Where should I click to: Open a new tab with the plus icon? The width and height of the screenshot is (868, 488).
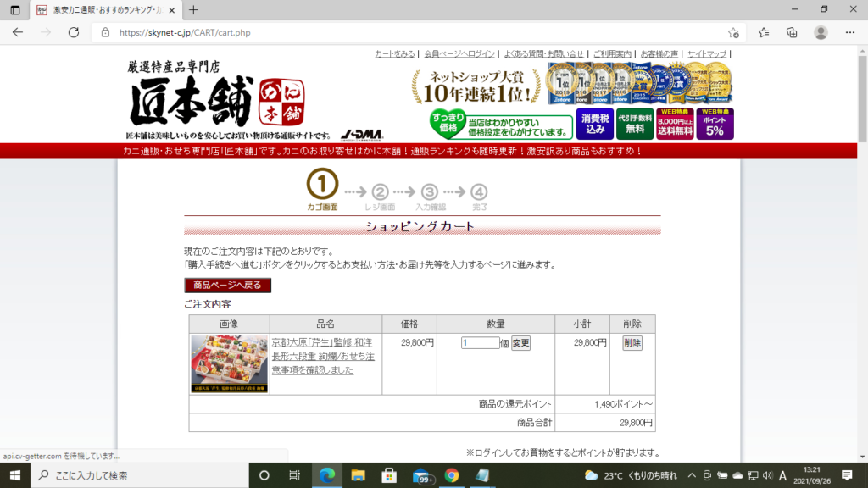pos(193,10)
